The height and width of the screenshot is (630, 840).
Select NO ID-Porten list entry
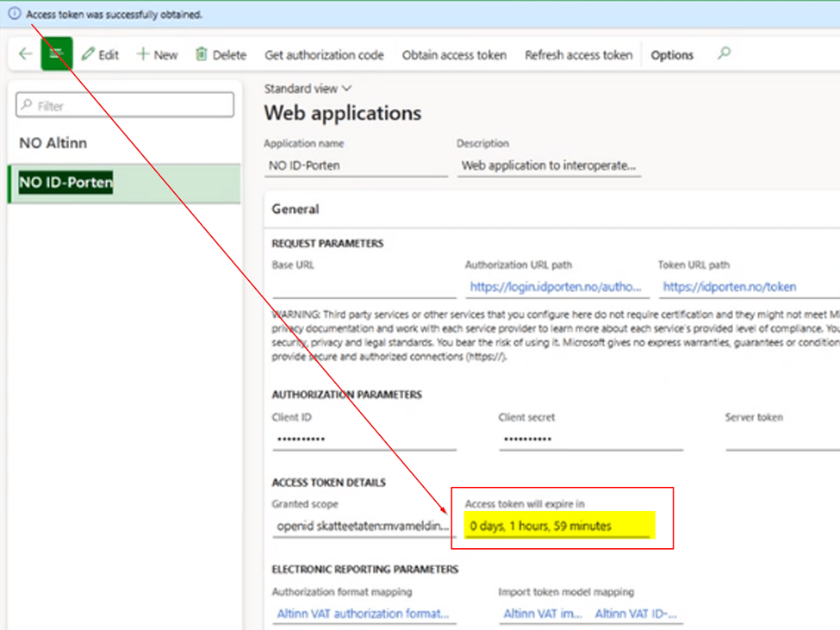click(66, 183)
